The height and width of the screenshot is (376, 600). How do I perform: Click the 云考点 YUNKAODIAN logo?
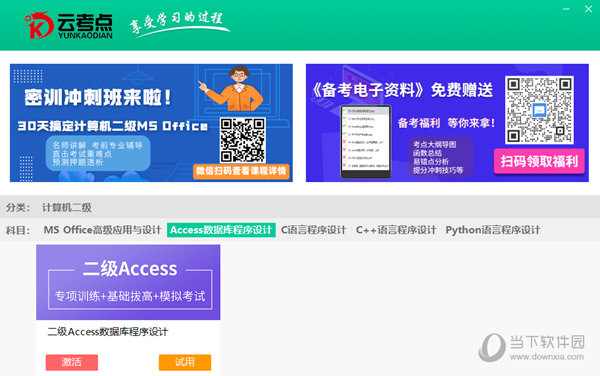[68, 25]
